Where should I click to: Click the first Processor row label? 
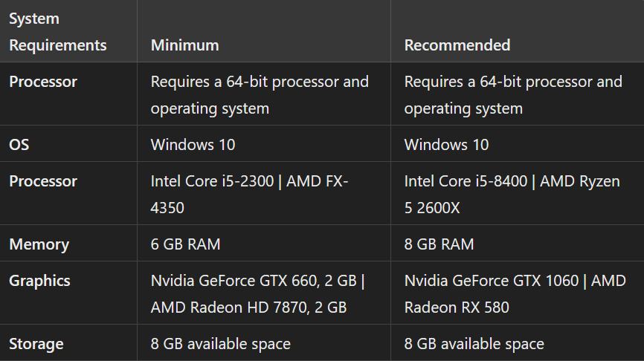[43, 82]
